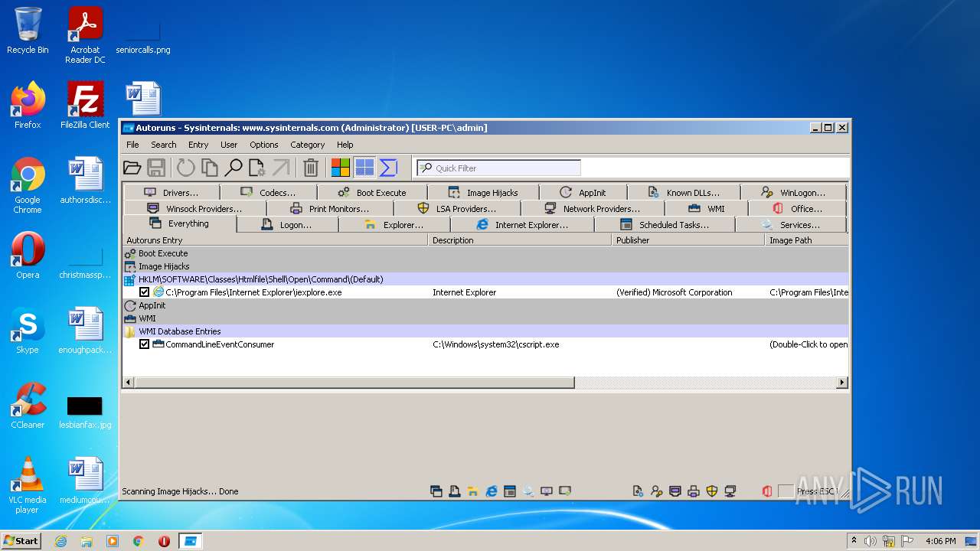Select the Image Hijacks group row
The height and width of the screenshot is (551, 980).
coord(485,266)
